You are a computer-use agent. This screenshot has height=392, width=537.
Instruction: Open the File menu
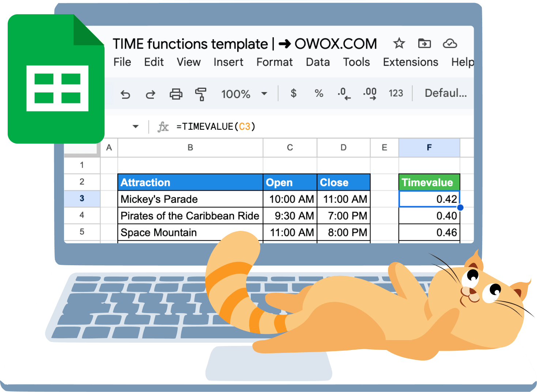pos(122,62)
